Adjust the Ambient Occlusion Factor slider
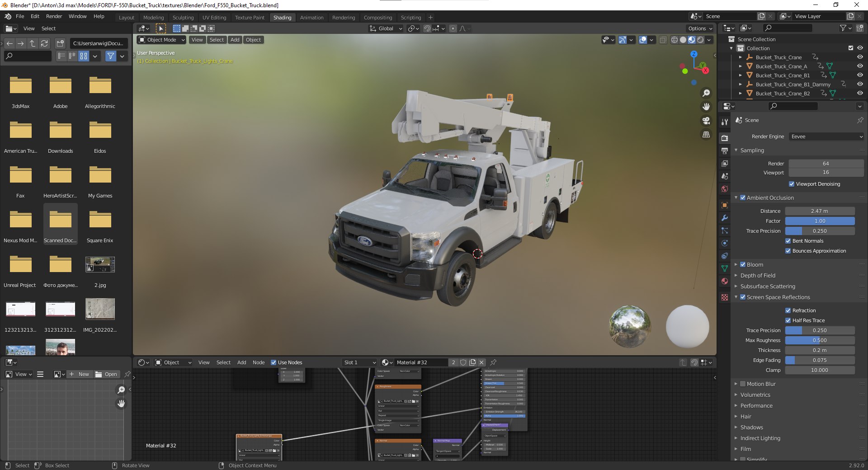The width and height of the screenshot is (868, 470). [x=820, y=221]
